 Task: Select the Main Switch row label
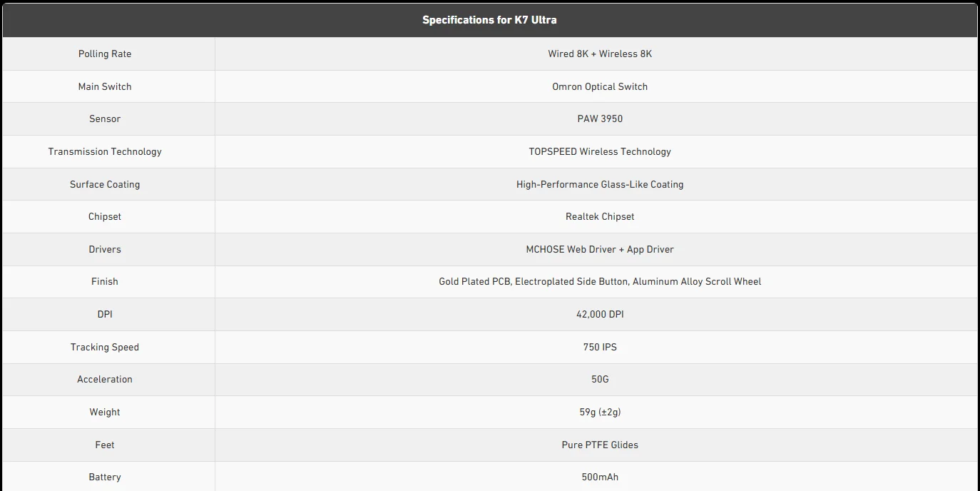(x=105, y=86)
